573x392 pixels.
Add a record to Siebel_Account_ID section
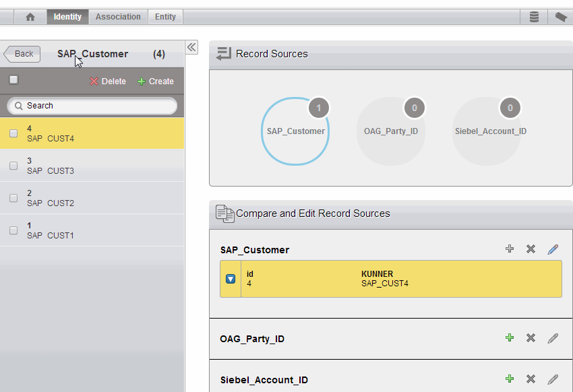coord(510,380)
